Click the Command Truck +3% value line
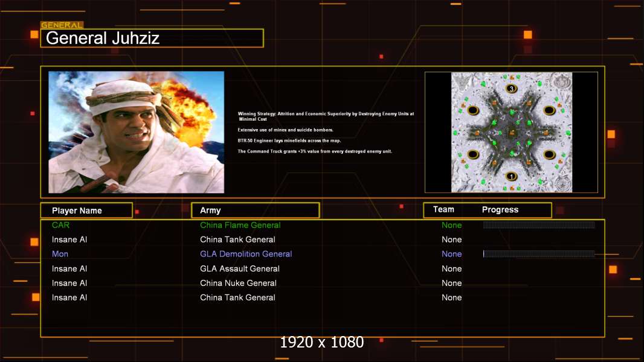Screen dimensions: 644x362 315,151
